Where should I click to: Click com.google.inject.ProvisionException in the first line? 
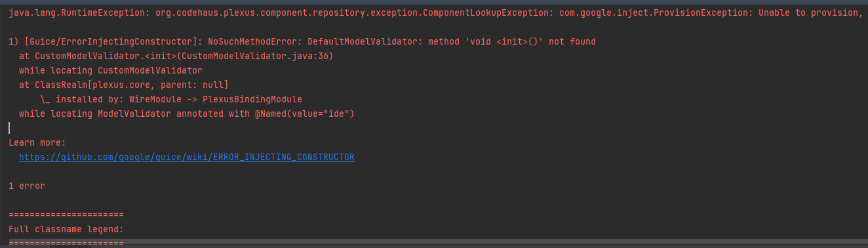coord(653,13)
